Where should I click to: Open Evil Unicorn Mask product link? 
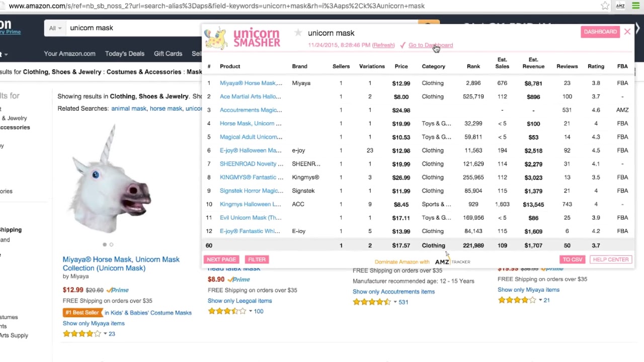[x=250, y=218]
